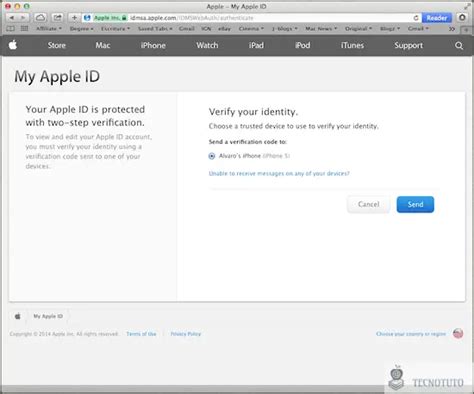This screenshot has width=474, height=394.
Task: Click the Reader button in address bar
Action: (x=437, y=18)
